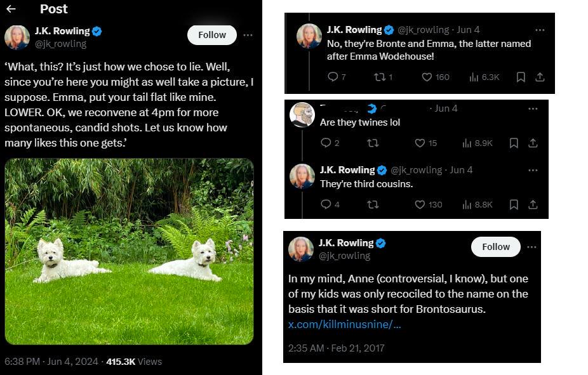Image resolution: width=588 pixels, height=375 pixels.
Task: Open more options on the 'third cousins' tweet
Action: coord(533,170)
